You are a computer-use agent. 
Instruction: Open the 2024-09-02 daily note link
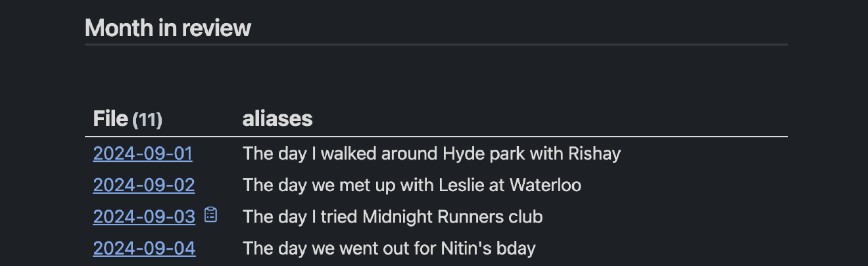pos(144,185)
